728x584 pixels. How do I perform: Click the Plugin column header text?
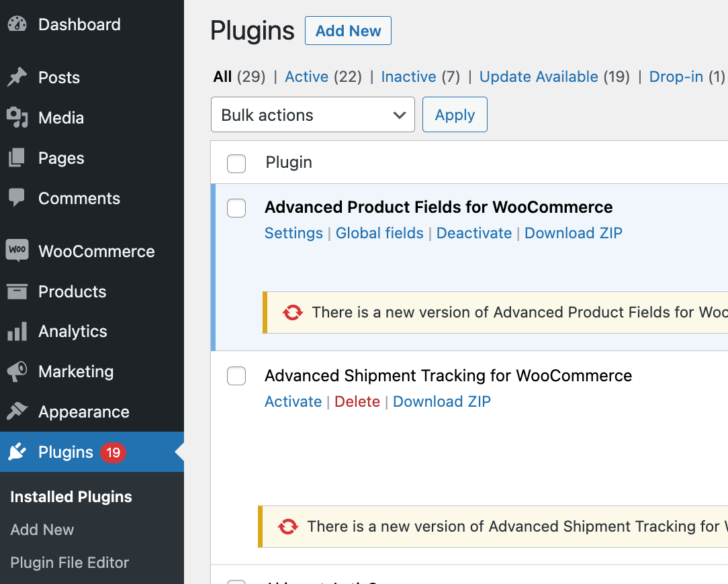(289, 162)
